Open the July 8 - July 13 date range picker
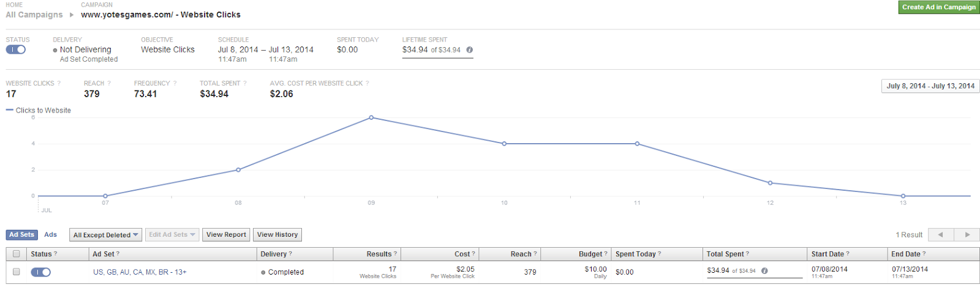The width and height of the screenshot is (980, 285). tap(930, 86)
